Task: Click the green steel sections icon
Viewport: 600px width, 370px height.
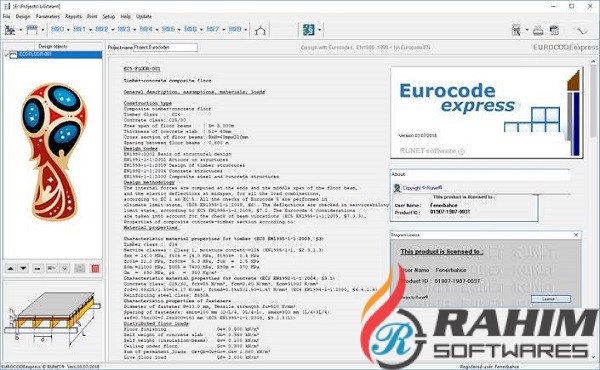Action: pos(309,29)
